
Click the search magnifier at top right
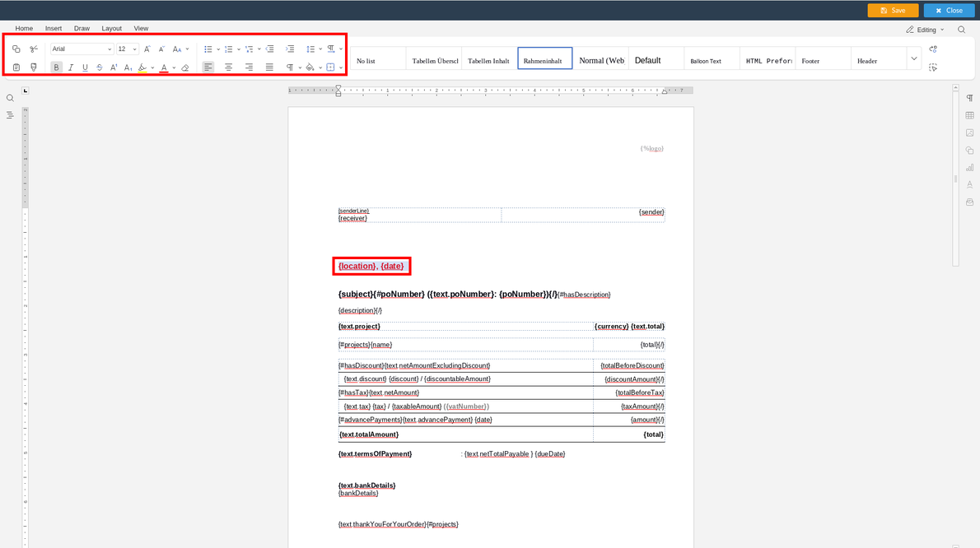[962, 30]
